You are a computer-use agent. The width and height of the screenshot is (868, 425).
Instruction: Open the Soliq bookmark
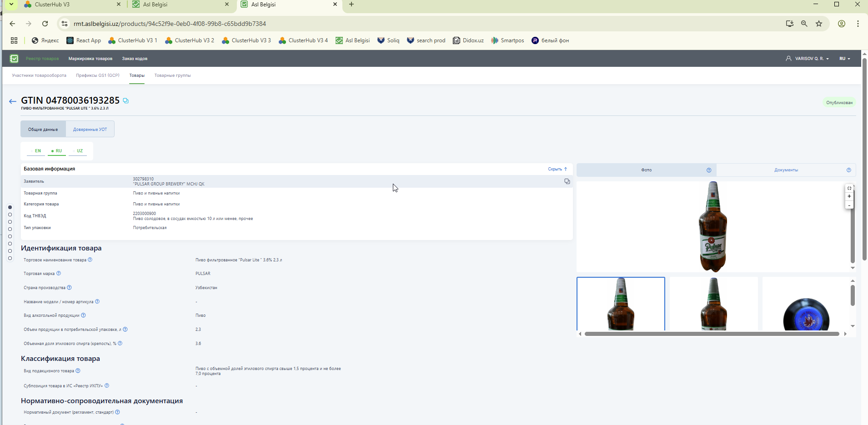(388, 40)
